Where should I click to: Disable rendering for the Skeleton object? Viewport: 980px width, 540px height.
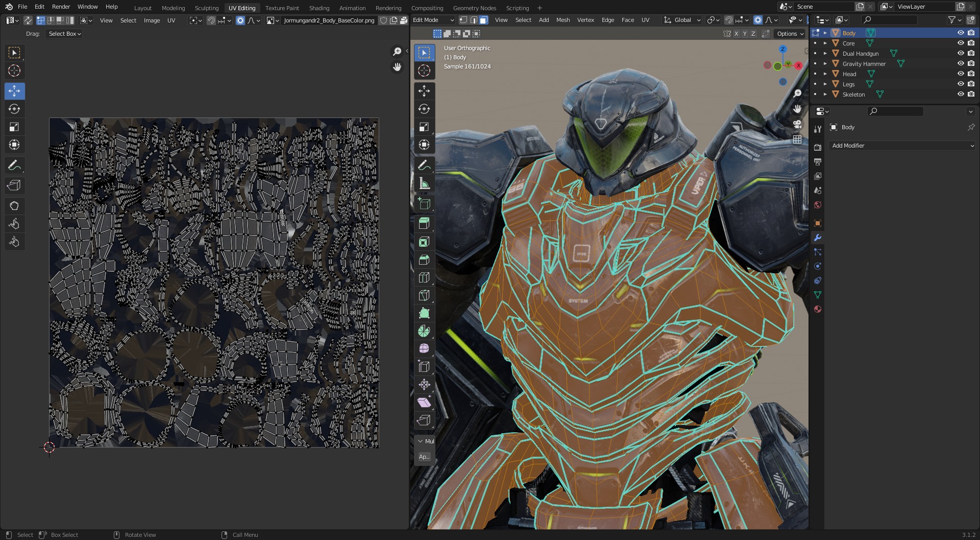[x=971, y=94]
